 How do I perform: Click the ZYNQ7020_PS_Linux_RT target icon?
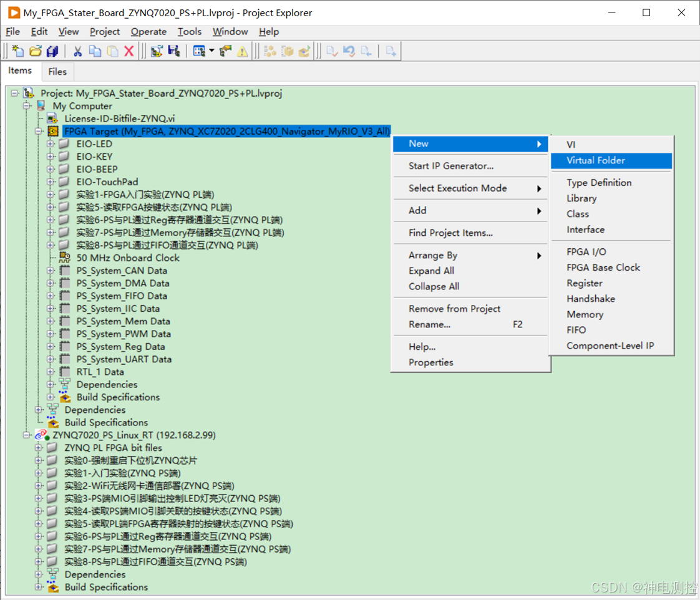[x=42, y=435]
